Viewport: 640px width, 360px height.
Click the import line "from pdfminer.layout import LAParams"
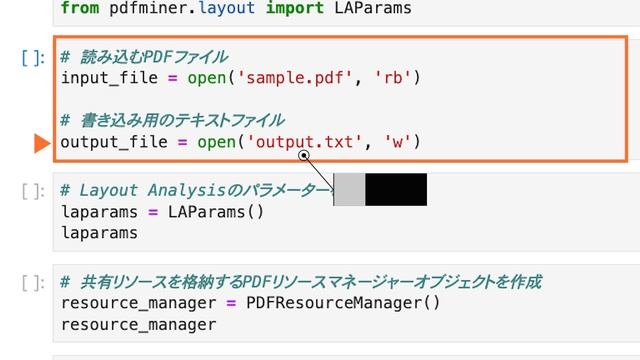pyautogui.click(x=236, y=8)
